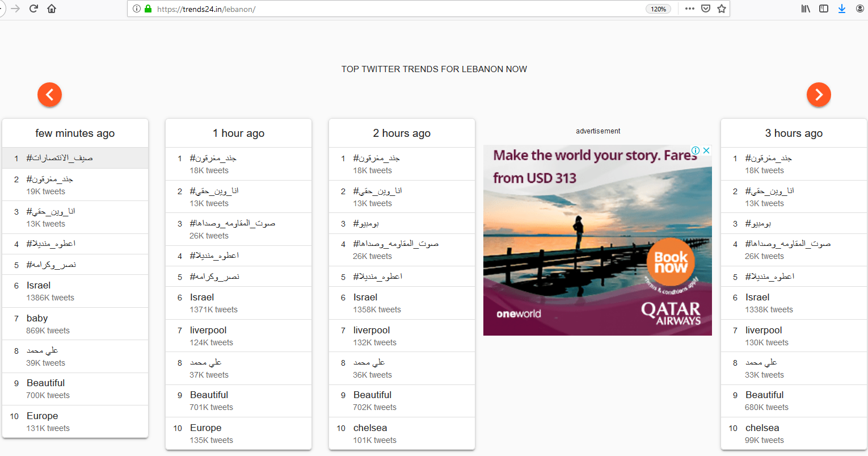Reload the page with the refresh icon
This screenshot has height=456, width=868.
[33, 9]
